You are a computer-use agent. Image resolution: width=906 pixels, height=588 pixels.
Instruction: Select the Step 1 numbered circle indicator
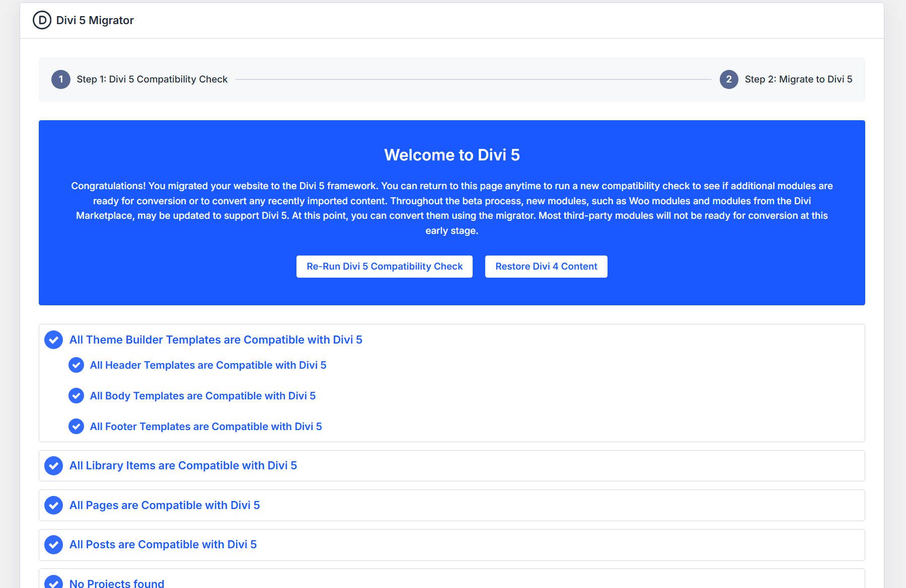tap(60, 79)
